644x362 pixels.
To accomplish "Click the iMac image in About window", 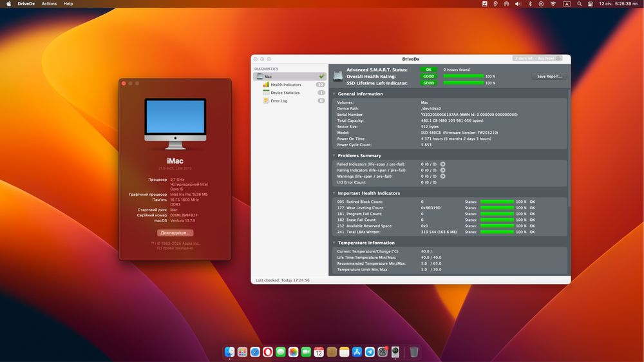I will [175, 123].
